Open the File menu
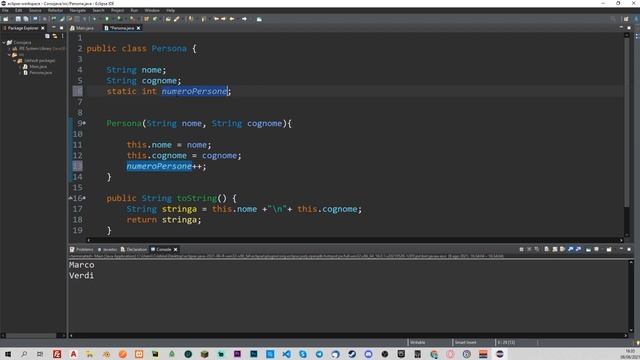The height and width of the screenshot is (360, 640). point(5,10)
